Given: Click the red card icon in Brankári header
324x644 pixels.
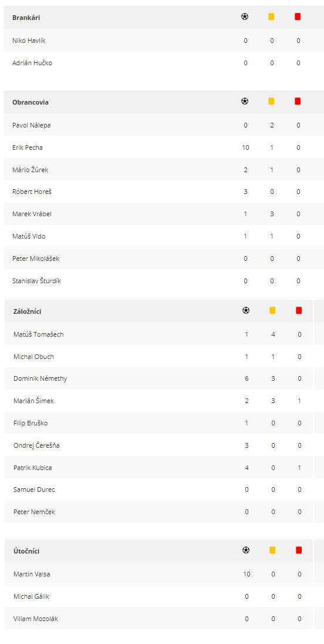Looking at the screenshot, I should pyautogui.click(x=298, y=17).
